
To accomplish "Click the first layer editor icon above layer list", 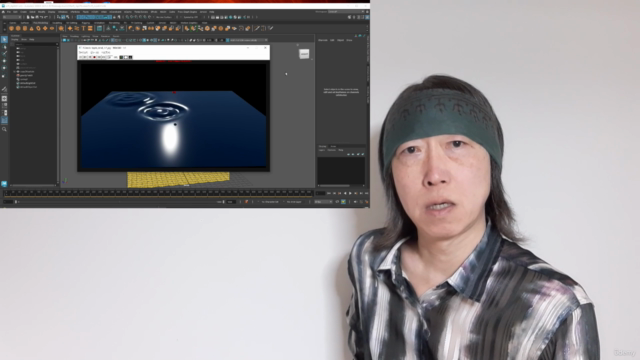I will (x=348, y=154).
